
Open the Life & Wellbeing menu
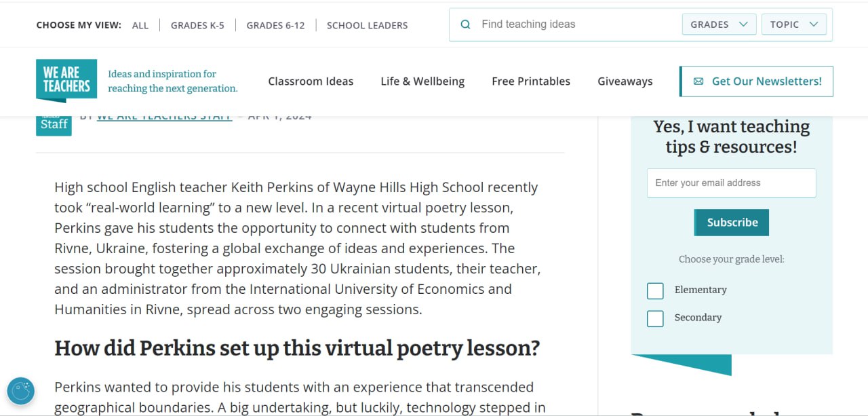(422, 81)
